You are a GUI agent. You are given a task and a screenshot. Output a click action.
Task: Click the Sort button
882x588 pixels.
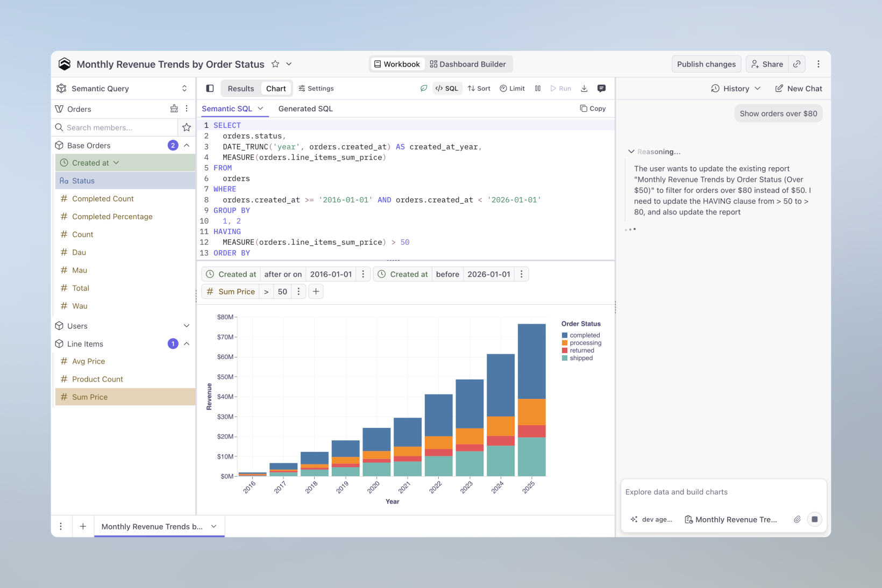click(479, 88)
